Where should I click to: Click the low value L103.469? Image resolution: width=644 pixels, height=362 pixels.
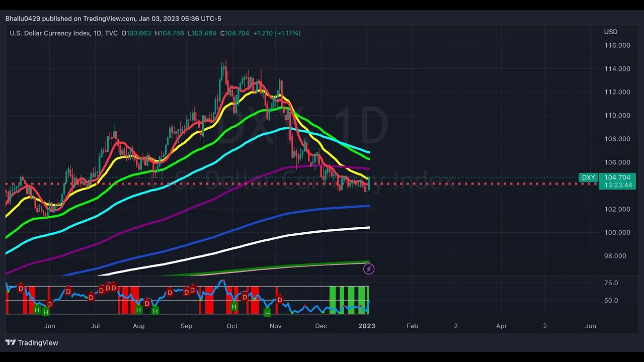(202, 33)
